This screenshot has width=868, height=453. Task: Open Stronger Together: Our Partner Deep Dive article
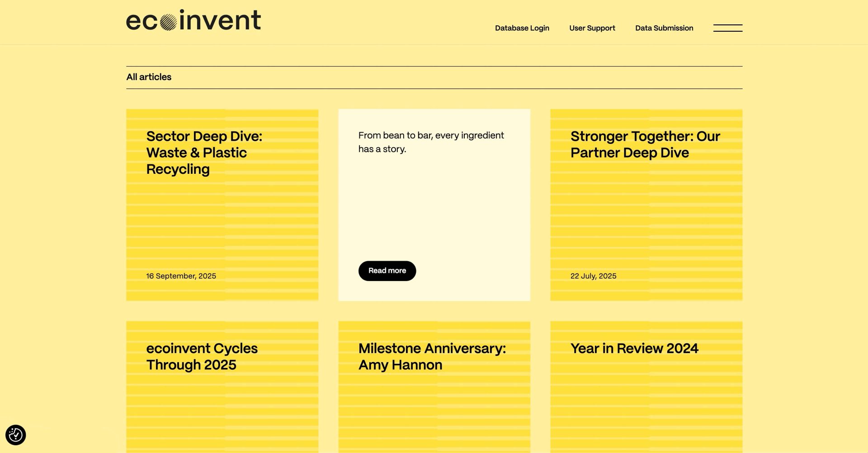[645, 144]
